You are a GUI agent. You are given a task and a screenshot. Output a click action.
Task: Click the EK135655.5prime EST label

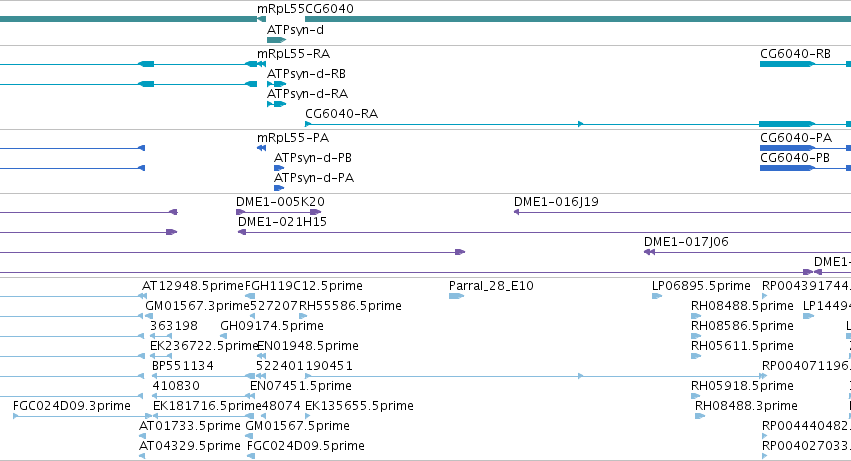(359, 407)
